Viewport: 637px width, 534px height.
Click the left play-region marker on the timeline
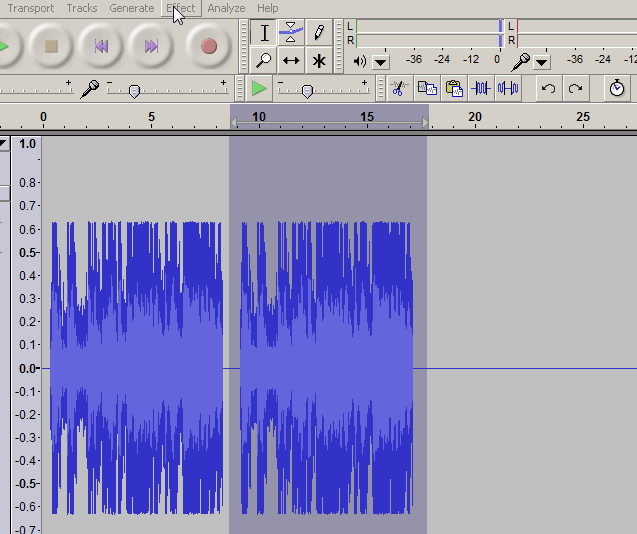point(234,122)
